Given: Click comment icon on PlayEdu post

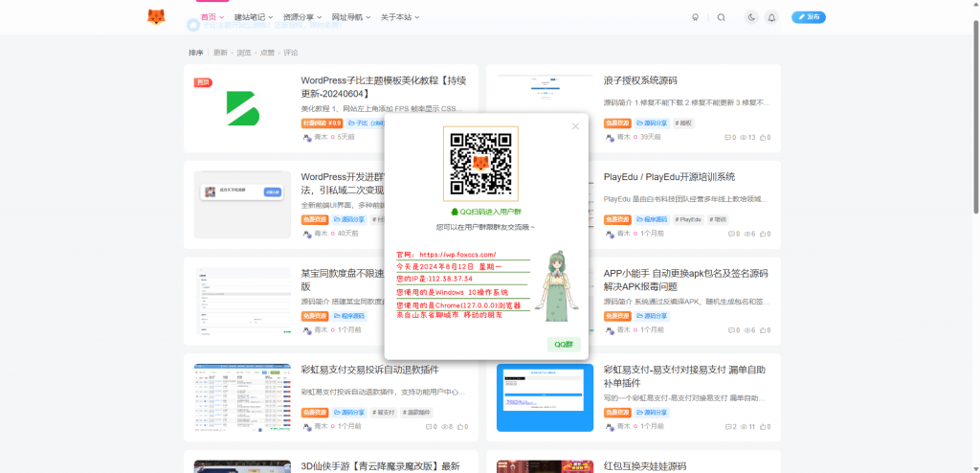Looking at the screenshot, I should click(731, 234).
